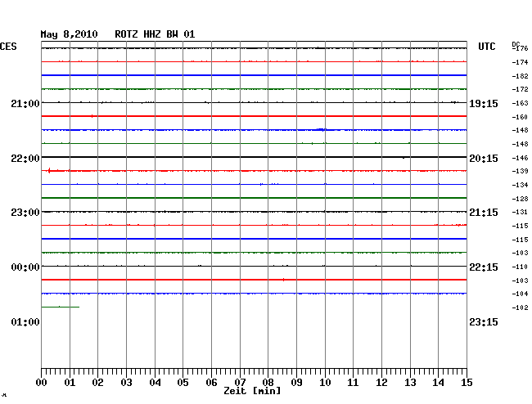This screenshot has height=404, width=532.
Task: Click minute 04 on the bottom axis
Action: [x=155, y=383]
